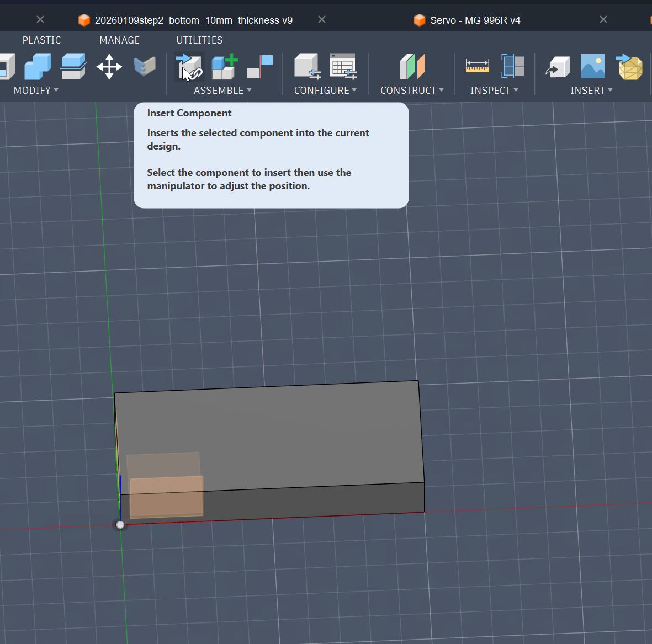The image size is (652, 644).
Task: Insert a Canvas image
Action: [592, 66]
